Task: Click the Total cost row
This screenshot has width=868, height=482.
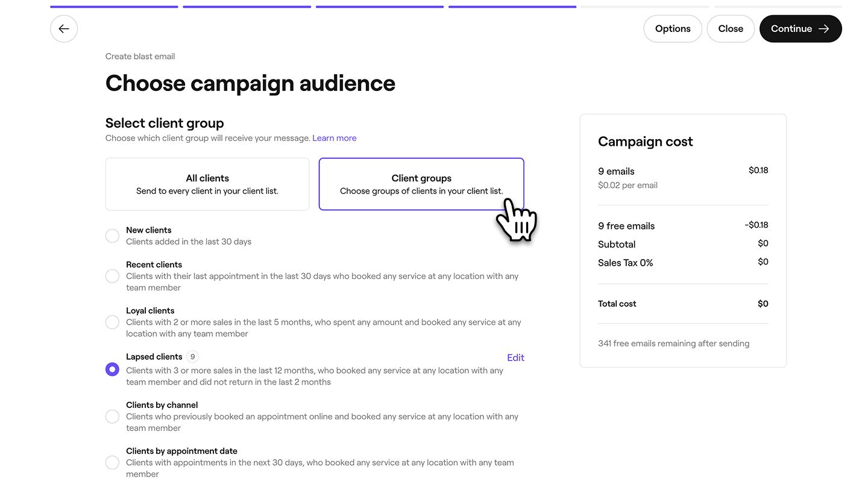Action: click(683, 304)
